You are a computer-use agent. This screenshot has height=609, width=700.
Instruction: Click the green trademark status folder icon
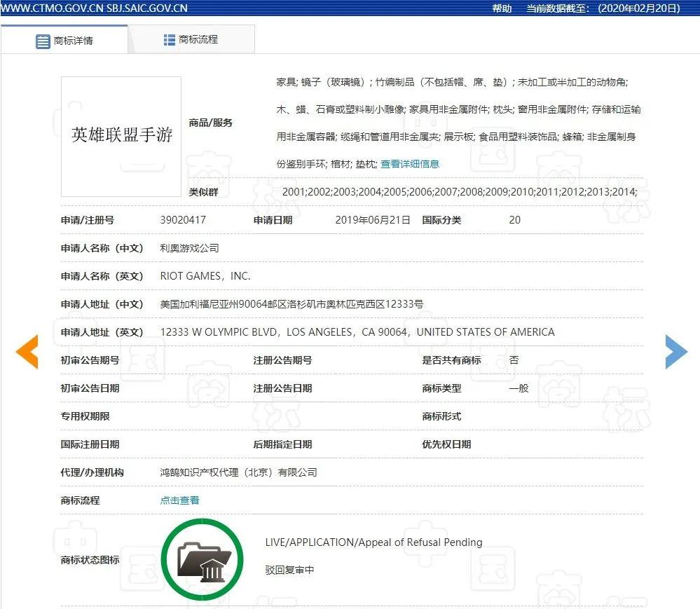[202, 558]
